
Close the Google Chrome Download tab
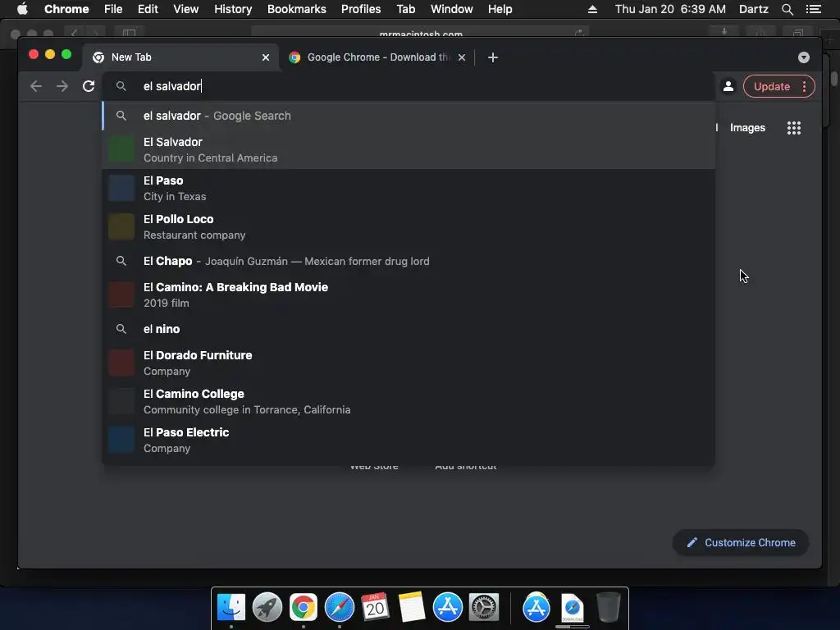462,57
